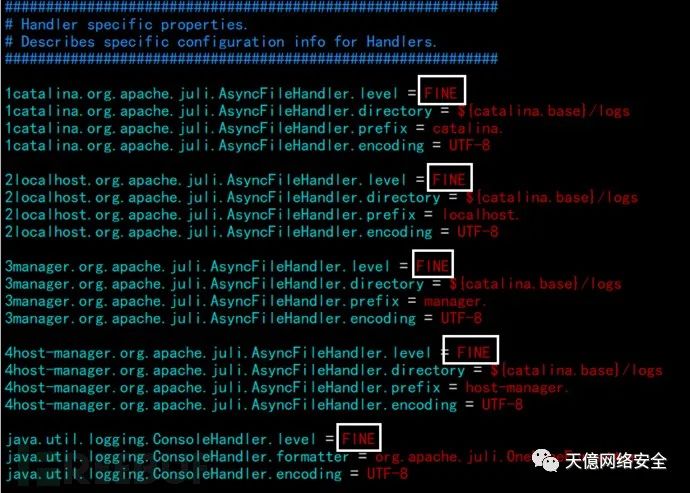690x493 pixels.
Task: Click the boxed FINE value for 2localhost level
Action: [x=449, y=177]
